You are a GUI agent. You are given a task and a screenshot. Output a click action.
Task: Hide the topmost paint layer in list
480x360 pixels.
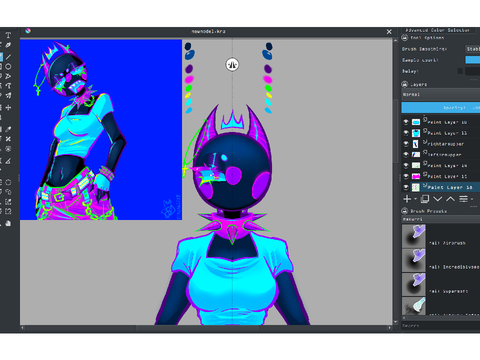pos(406,122)
